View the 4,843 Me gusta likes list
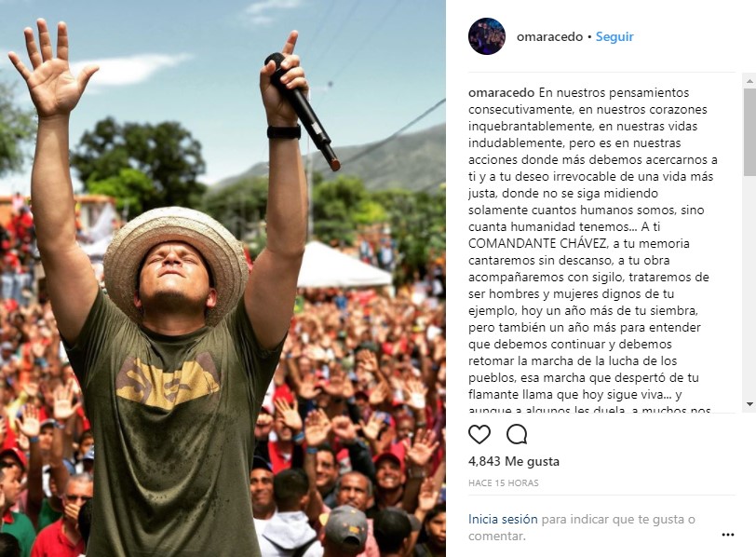 click(514, 461)
